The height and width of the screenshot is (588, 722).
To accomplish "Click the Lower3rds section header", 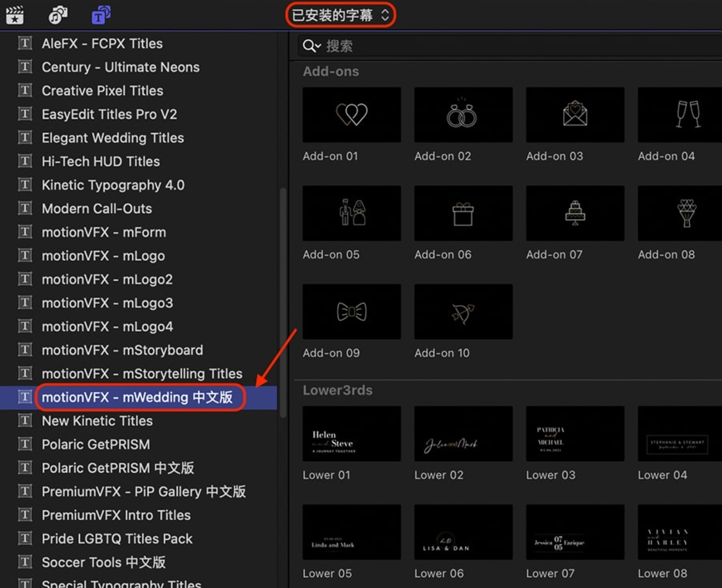I will (338, 390).
